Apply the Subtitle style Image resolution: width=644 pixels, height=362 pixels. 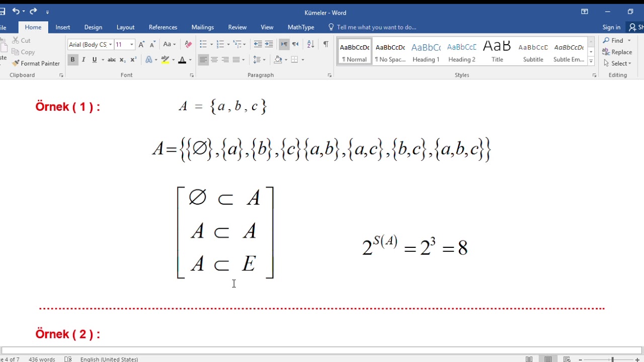(x=533, y=52)
